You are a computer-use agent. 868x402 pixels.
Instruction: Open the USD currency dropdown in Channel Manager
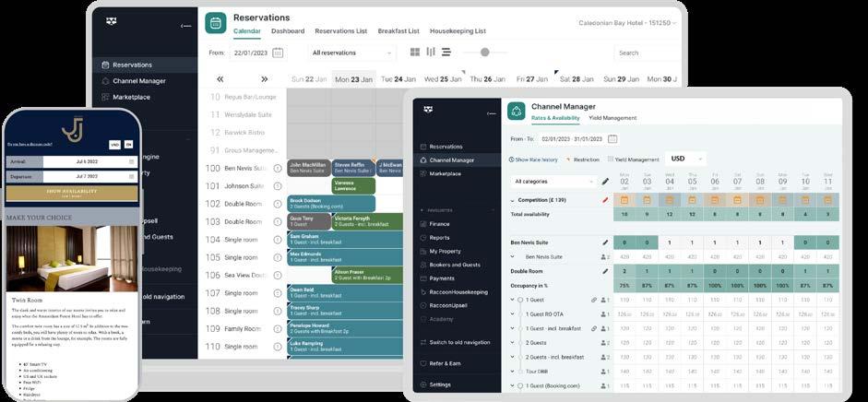coord(685,159)
